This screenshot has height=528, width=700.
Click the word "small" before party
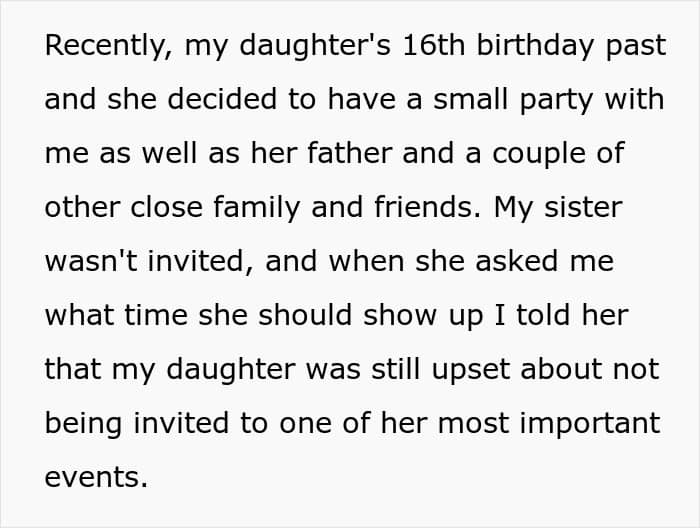tap(471, 99)
